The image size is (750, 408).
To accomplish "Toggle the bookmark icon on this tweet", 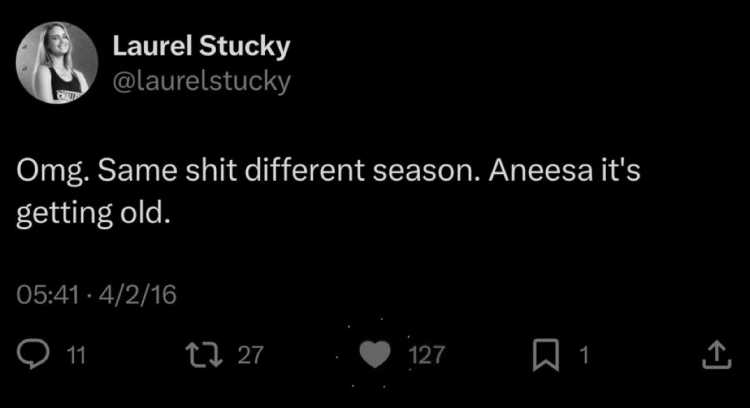I will click(546, 355).
